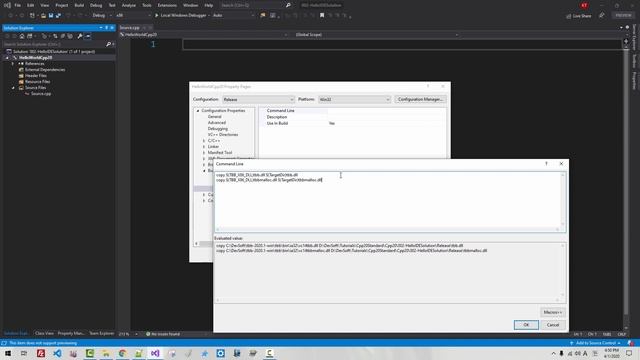Open the Debug solution configuration dropdown
This screenshot has width=640, height=360.
coord(101,16)
